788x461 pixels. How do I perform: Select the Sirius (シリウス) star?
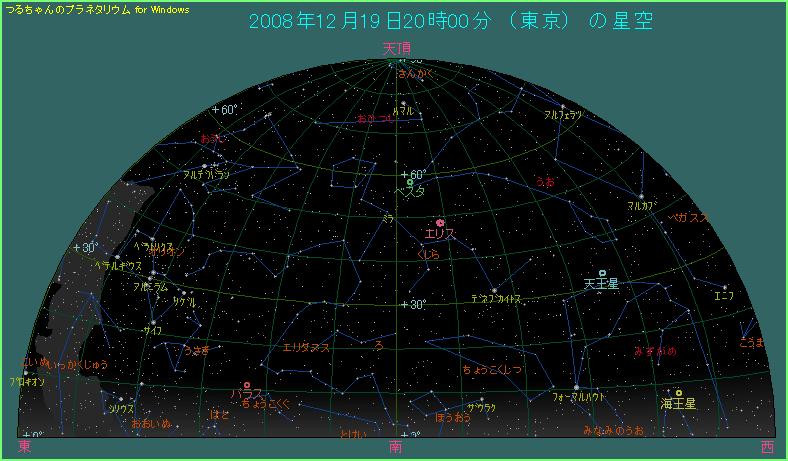119,399
